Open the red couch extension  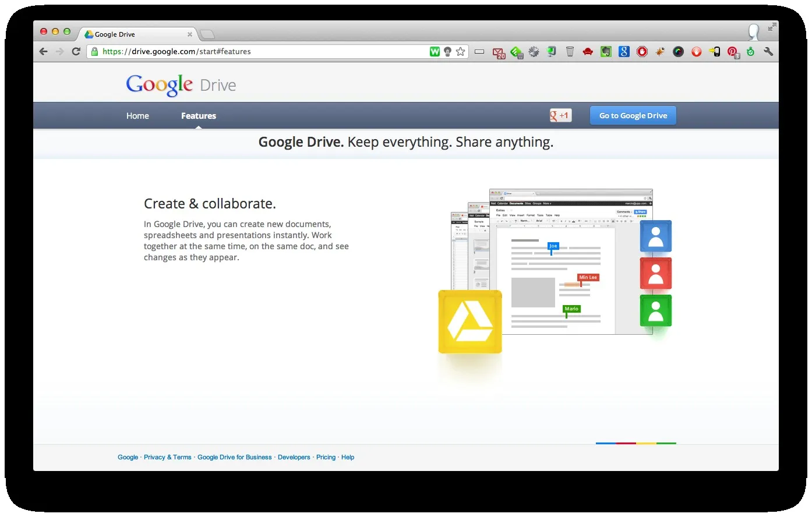pyautogui.click(x=588, y=52)
